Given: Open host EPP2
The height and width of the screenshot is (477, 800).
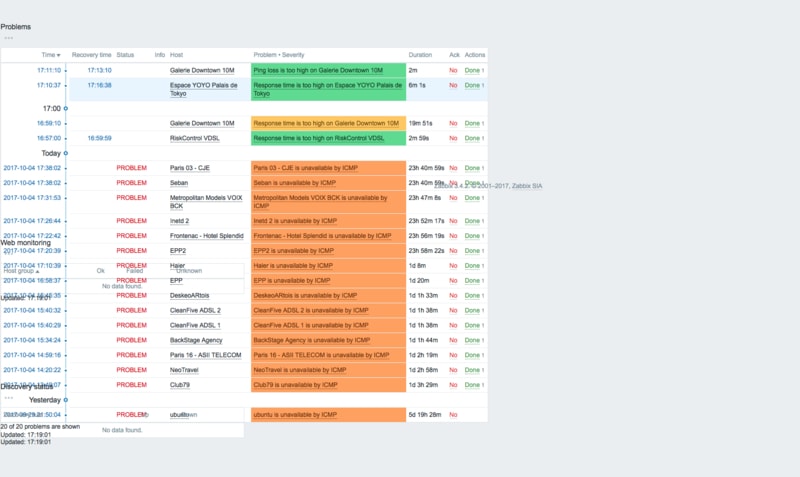Looking at the screenshot, I should tap(178, 250).
